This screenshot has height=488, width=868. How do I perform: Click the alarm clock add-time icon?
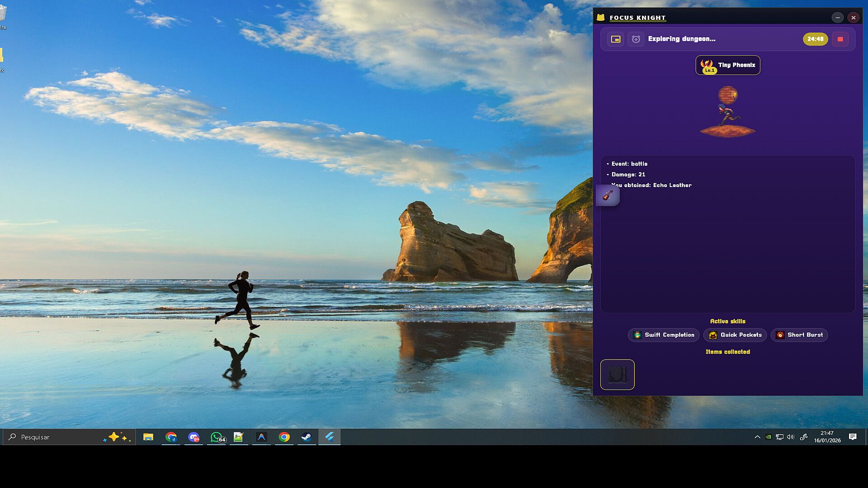pyautogui.click(x=636, y=39)
